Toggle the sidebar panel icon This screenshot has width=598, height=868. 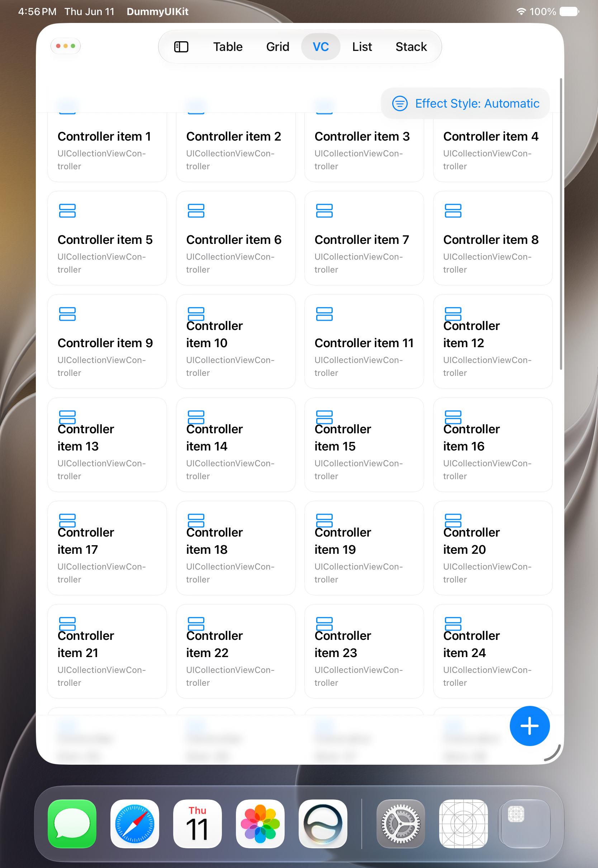pyautogui.click(x=181, y=47)
